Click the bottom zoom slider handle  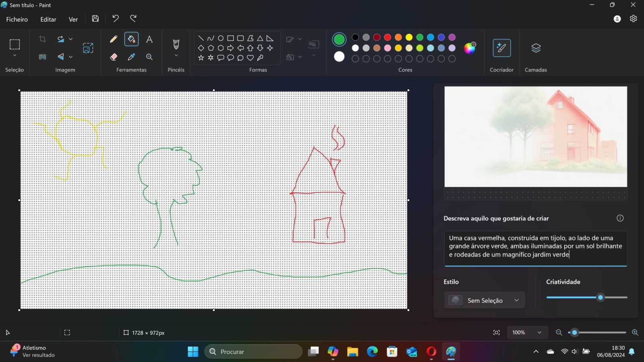(575, 333)
